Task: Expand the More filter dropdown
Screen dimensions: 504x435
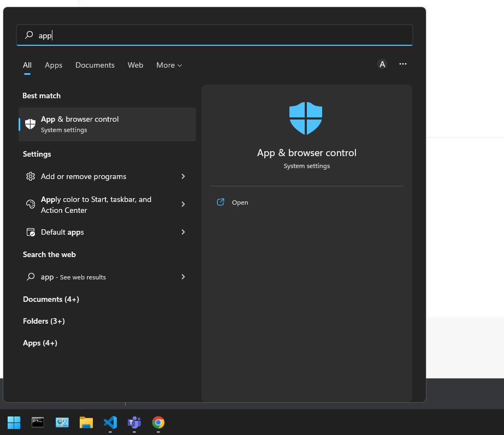Action: (x=169, y=65)
